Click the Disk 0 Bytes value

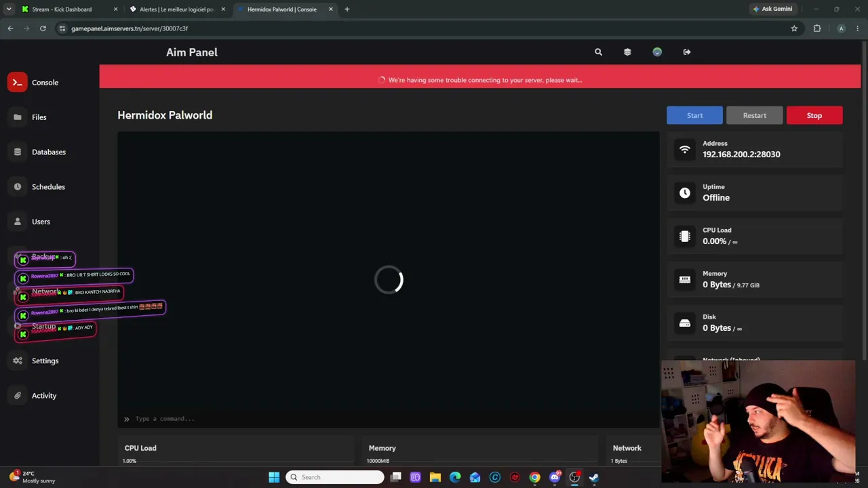click(x=717, y=328)
